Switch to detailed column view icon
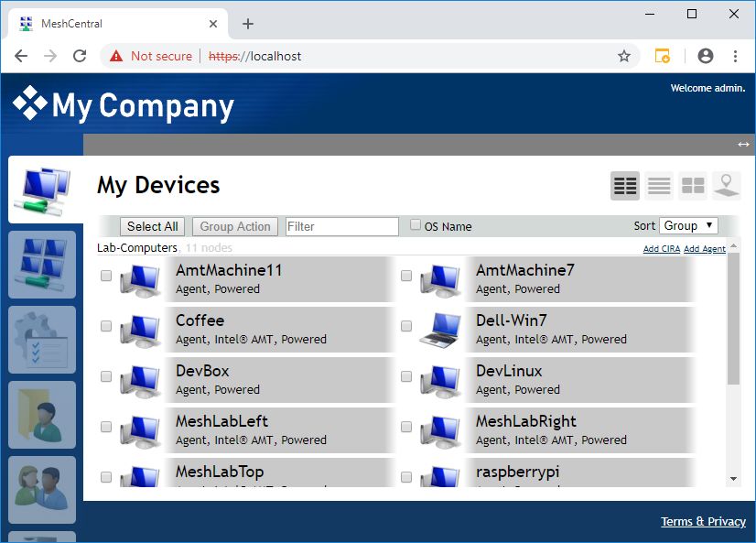The height and width of the screenshot is (543, 756). (x=625, y=186)
